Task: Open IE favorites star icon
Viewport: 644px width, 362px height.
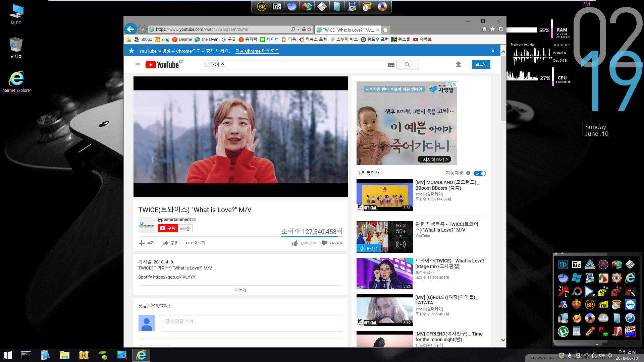Action: 492,29
